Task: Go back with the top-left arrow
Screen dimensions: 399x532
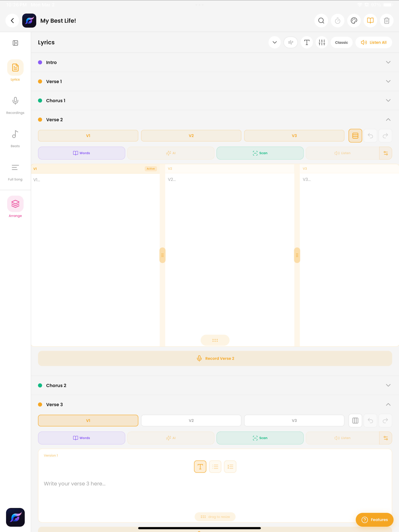Action: click(x=12, y=21)
